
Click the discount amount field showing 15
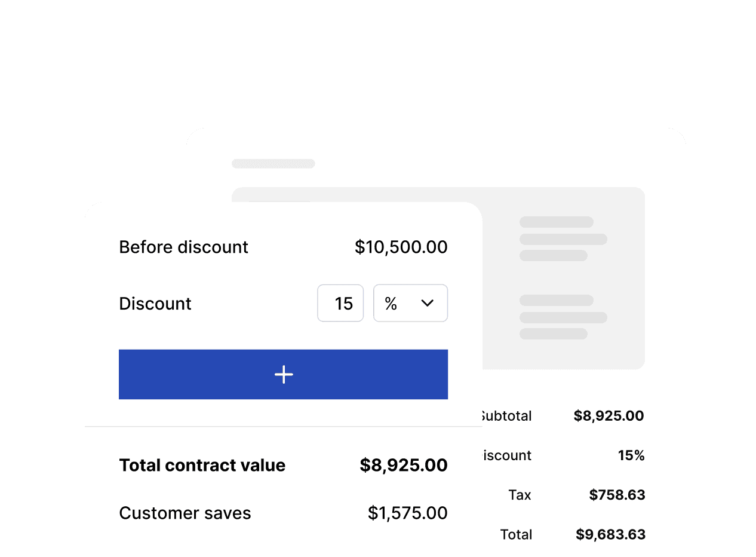pos(340,304)
